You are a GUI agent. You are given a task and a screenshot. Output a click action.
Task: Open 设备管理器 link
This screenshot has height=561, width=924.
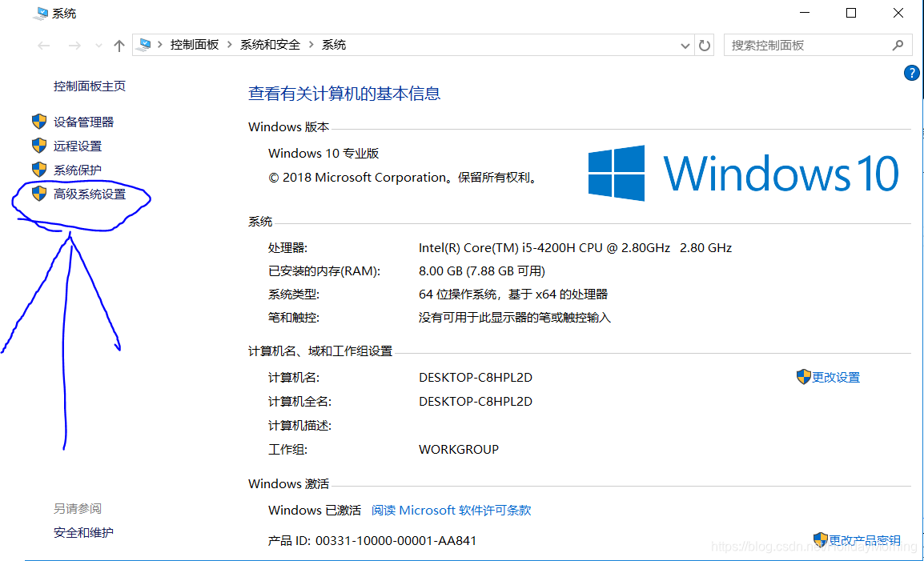[x=84, y=122]
